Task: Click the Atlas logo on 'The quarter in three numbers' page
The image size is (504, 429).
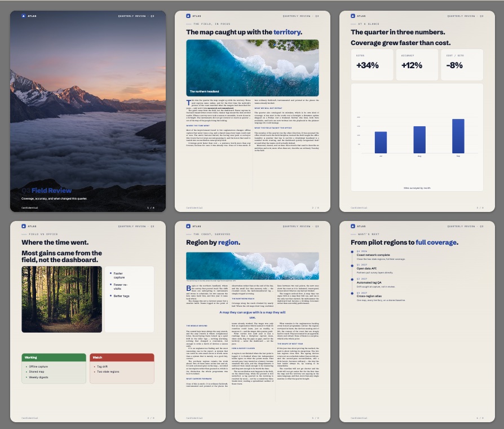Action: coord(352,16)
